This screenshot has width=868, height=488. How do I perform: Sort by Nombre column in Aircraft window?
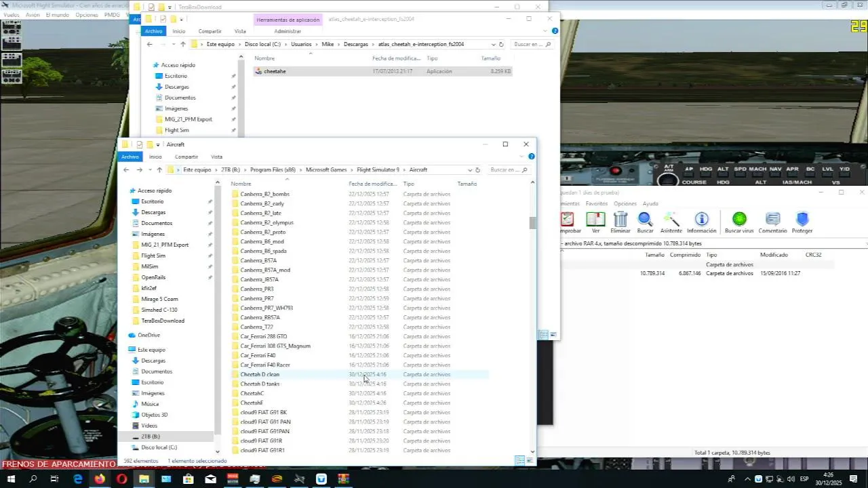pos(241,184)
